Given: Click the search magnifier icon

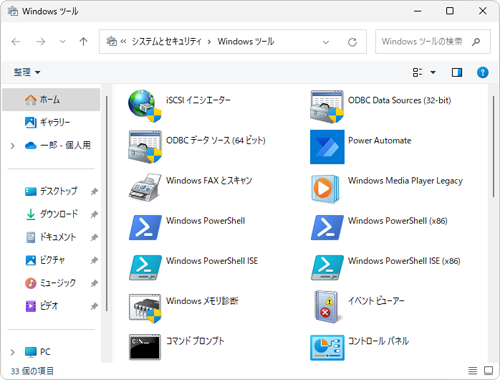Looking at the screenshot, I should point(476,42).
